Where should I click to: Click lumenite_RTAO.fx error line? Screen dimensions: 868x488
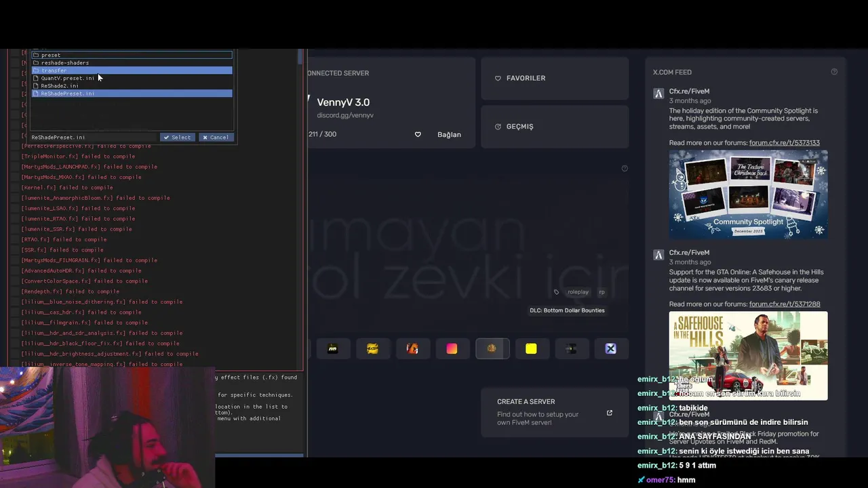[x=78, y=219]
